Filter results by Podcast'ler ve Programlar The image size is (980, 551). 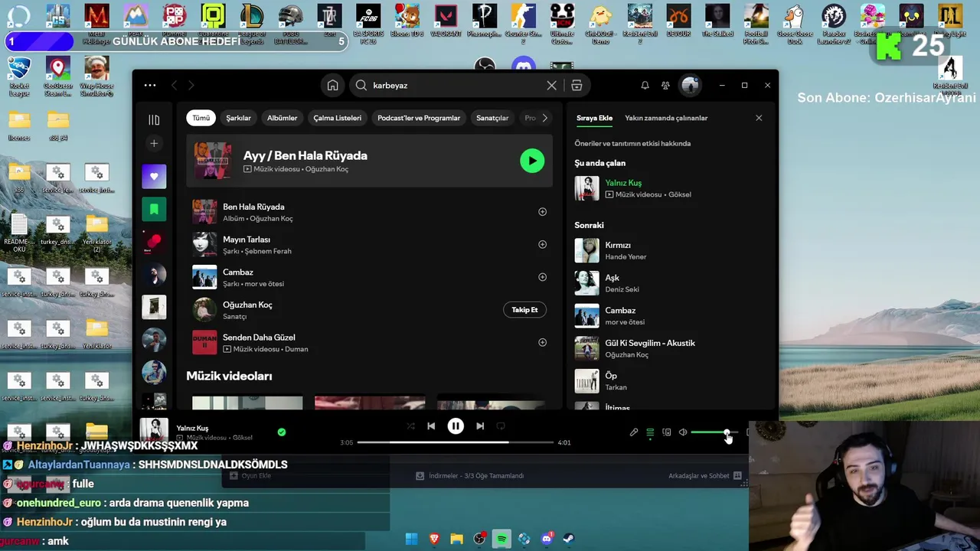tap(419, 118)
